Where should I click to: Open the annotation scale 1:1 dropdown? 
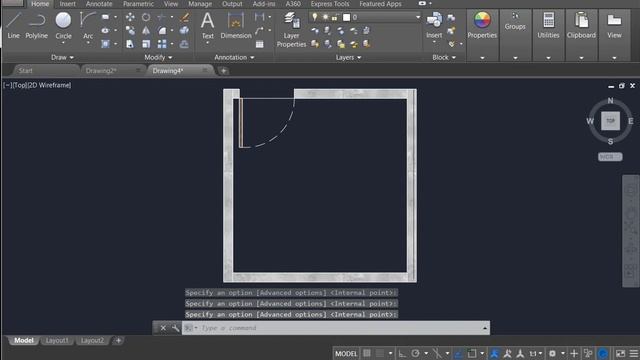pyautogui.click(x=536, y=353)
